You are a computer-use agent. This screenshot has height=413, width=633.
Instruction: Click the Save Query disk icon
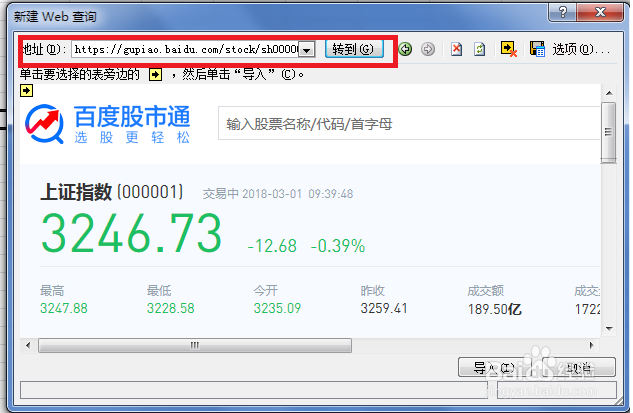pyautogui.click(x=537, y=49)
